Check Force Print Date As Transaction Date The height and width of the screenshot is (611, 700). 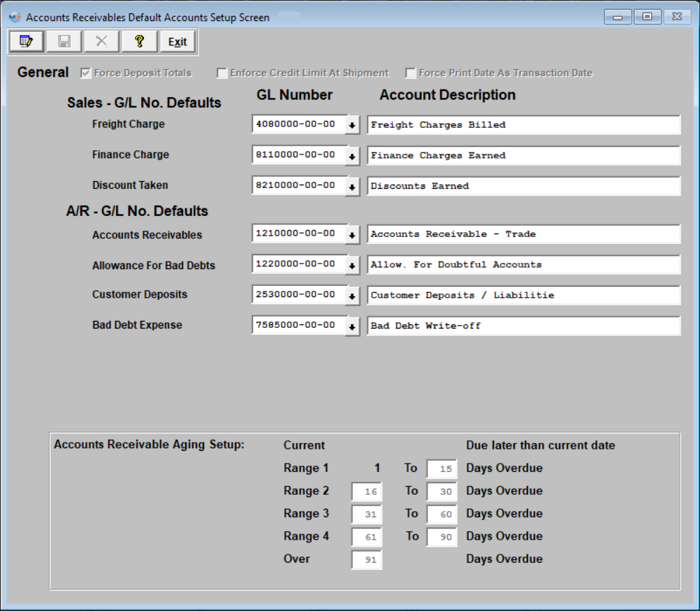pos(410,73)
